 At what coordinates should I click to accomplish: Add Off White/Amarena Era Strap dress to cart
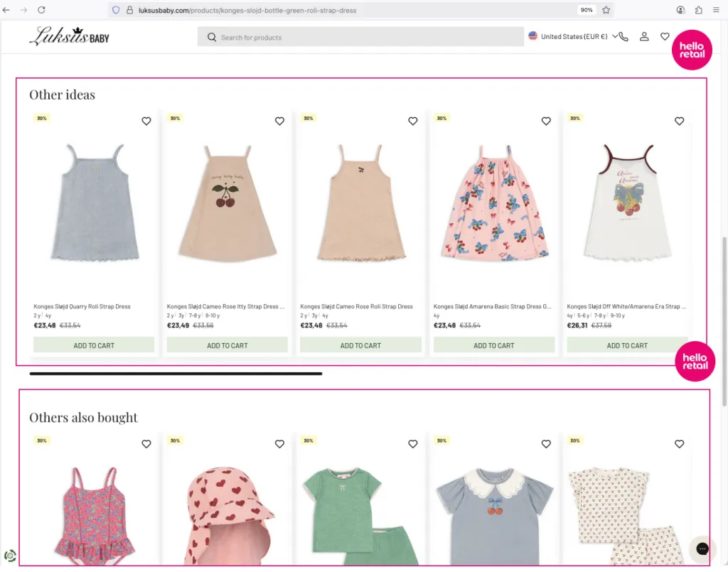click(626, 345)
